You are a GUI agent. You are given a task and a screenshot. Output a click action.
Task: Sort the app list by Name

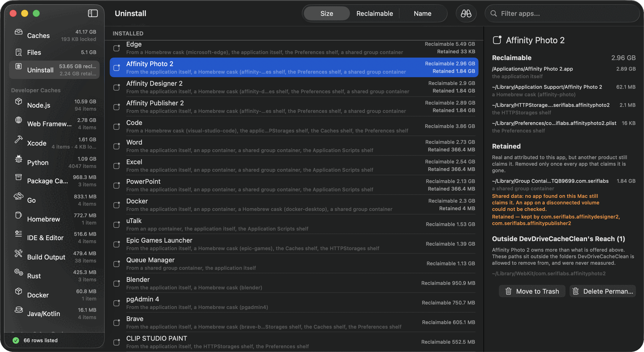tap(423, 13)
